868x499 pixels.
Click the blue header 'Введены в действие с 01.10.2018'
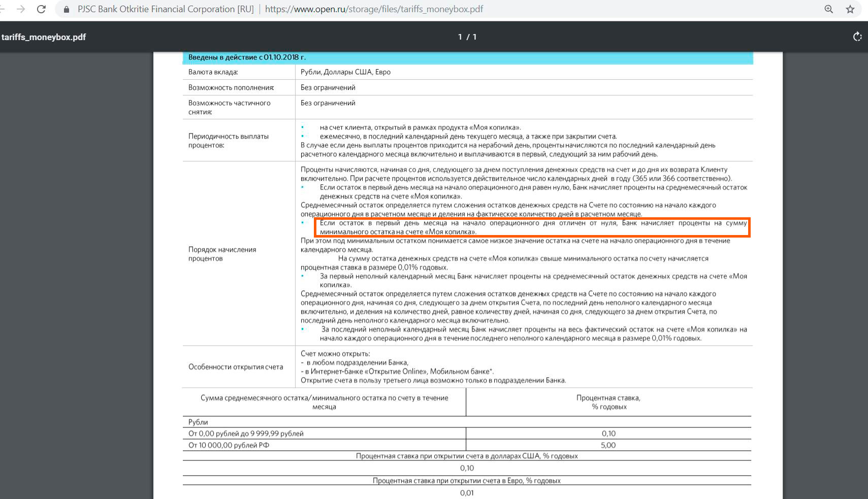(x=247, y=57)
